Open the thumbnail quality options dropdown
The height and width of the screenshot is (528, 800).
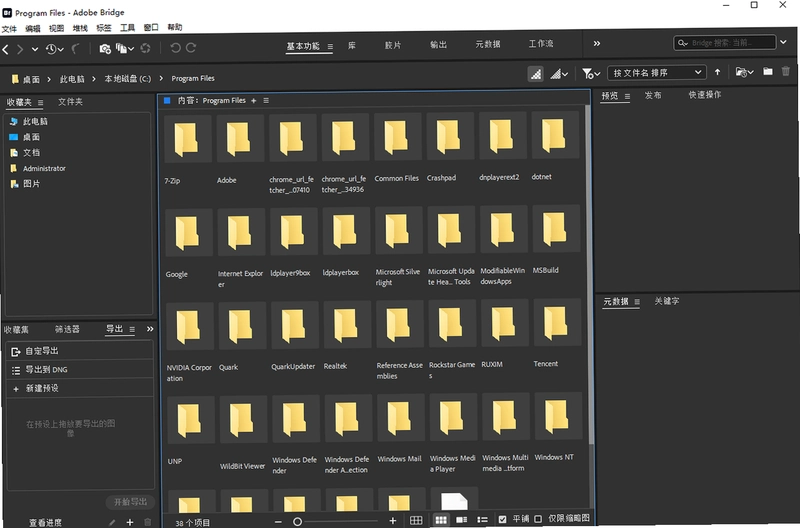[x=559, y=74]
